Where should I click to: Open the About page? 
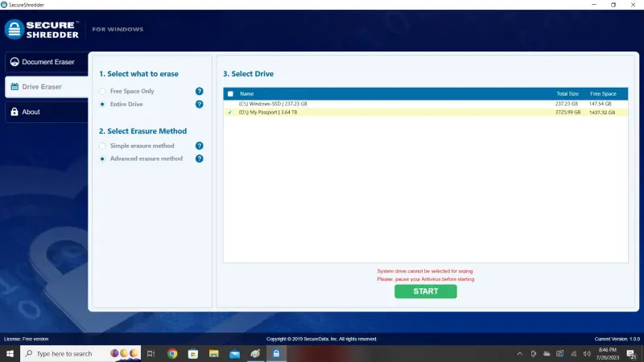coord(47,112)
